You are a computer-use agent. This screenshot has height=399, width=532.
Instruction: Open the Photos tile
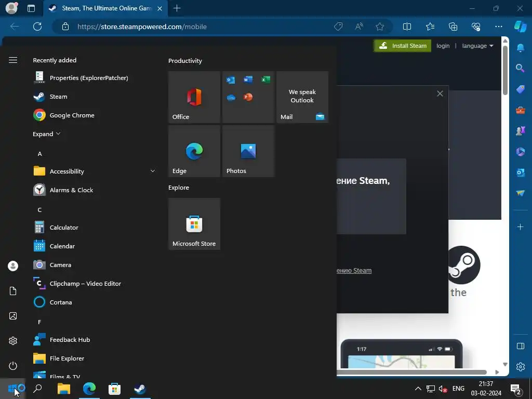248,151
